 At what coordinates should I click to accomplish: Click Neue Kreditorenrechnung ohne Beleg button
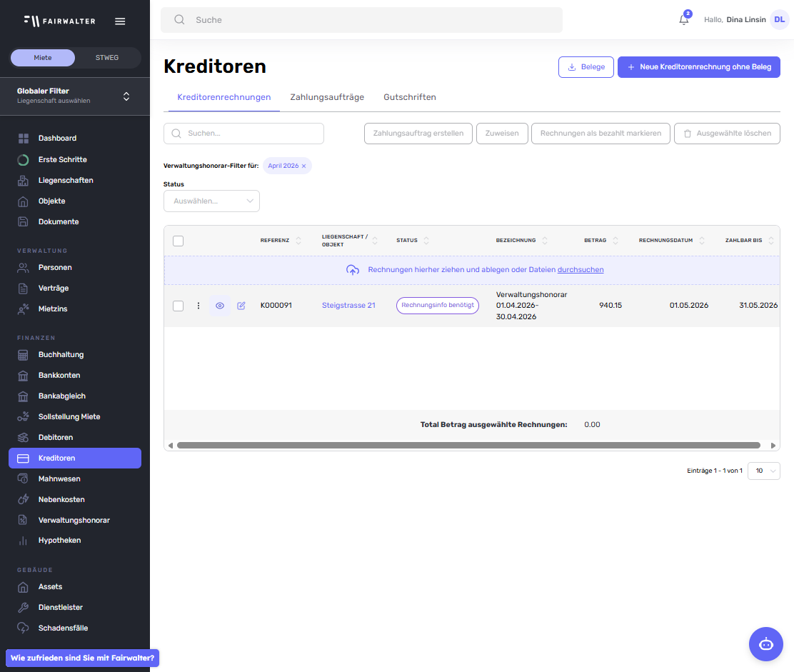[x=698, y=67]
